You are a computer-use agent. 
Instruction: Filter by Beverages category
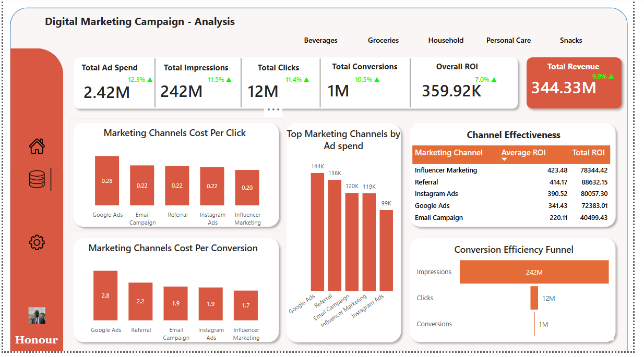320,40
